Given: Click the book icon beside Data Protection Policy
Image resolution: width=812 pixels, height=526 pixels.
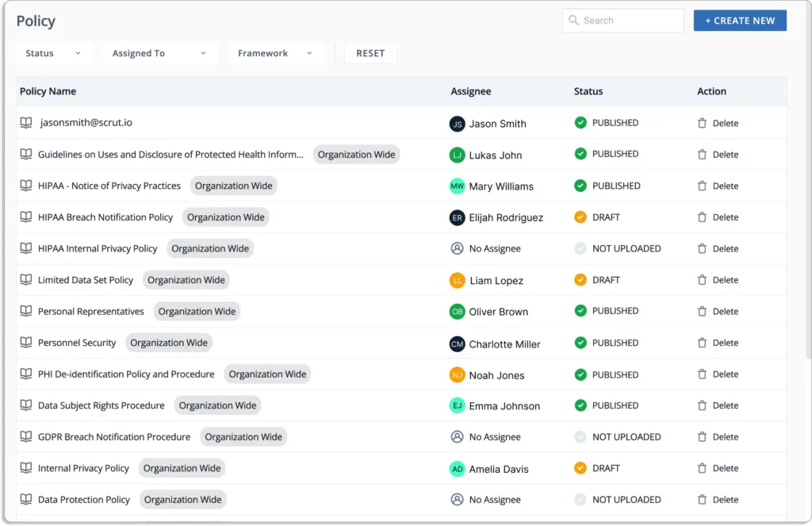Looking at the screenshot, I should 26,500.
